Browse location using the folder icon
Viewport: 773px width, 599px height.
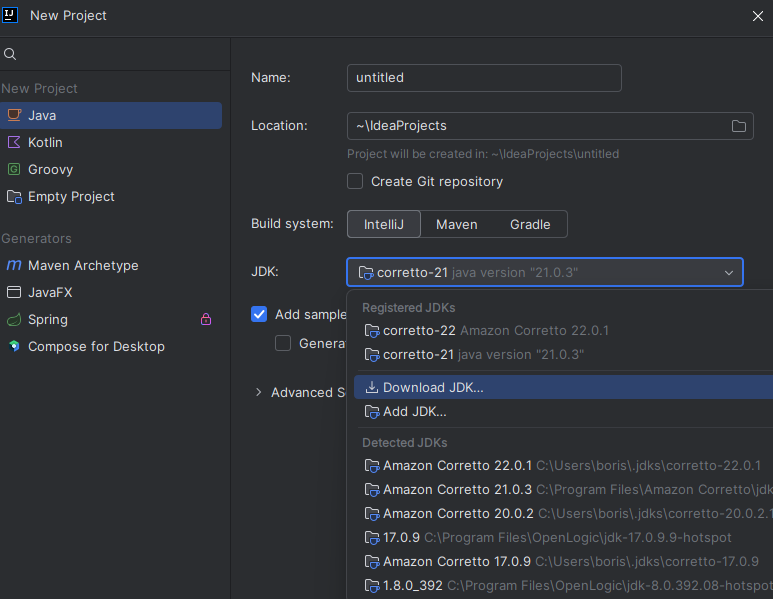tap(739, 126)
